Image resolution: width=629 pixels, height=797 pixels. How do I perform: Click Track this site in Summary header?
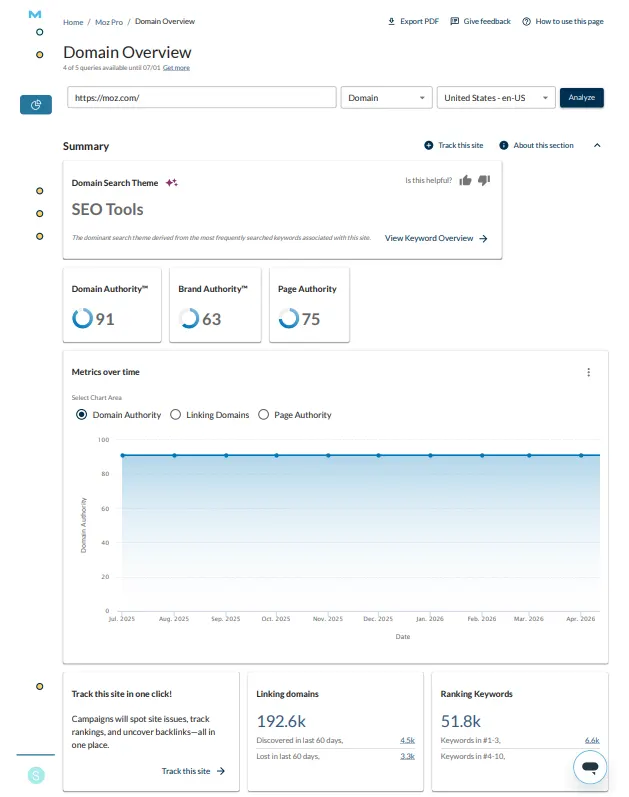coord(460,145)
